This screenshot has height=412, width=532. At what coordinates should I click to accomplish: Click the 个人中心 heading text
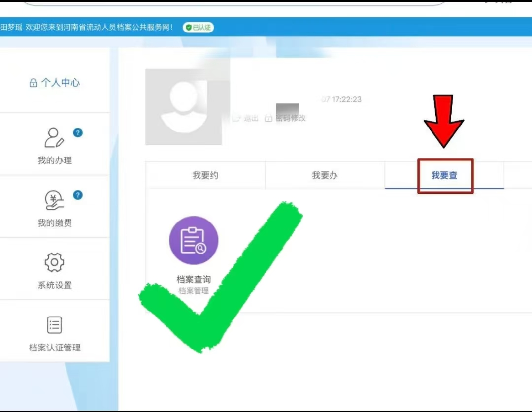[x=60, y=83]
